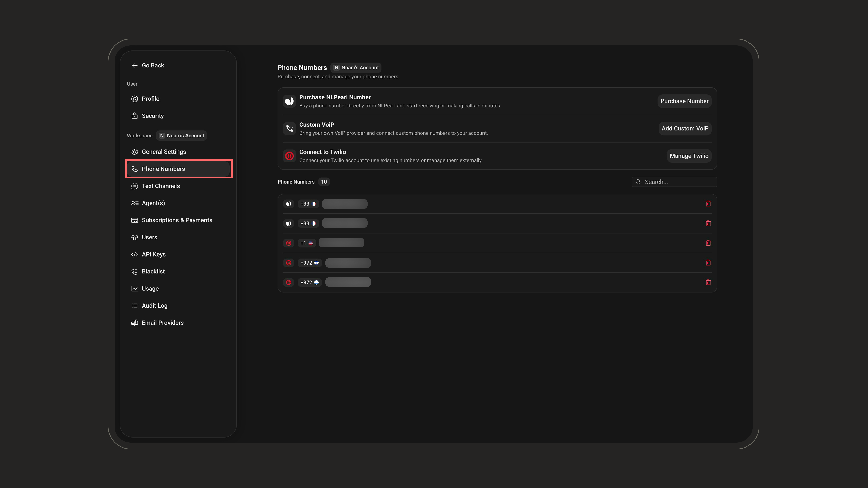Delete the first +972 phone number
The width and height of the screenshot is (868, 488).
coord(708,263)
